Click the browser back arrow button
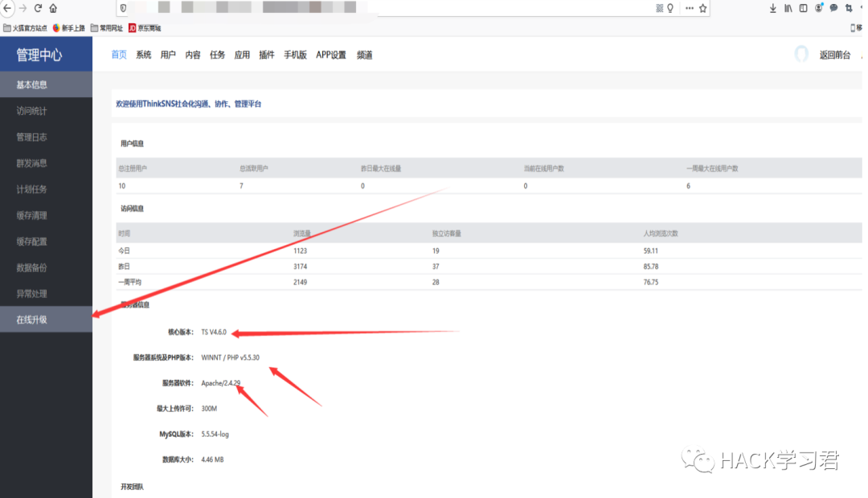This screenshot has width=868, height=498. (7, 8)
